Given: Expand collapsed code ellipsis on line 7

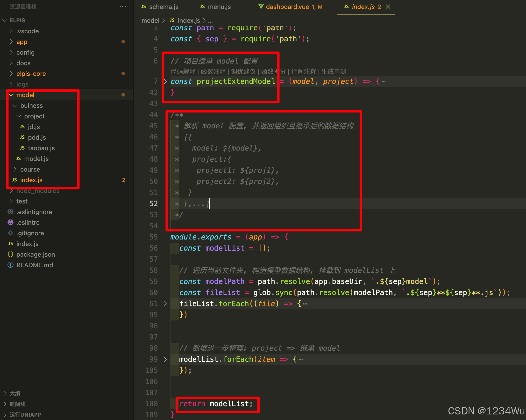Looking at the screenshot, I should click(x=384, y=81).
